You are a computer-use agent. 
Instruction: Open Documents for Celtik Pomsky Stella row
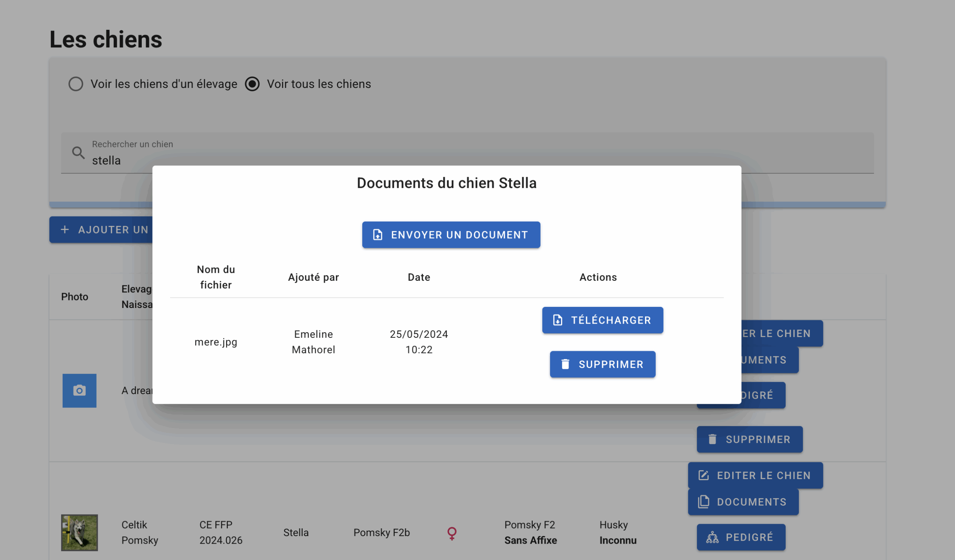[743, 502]
